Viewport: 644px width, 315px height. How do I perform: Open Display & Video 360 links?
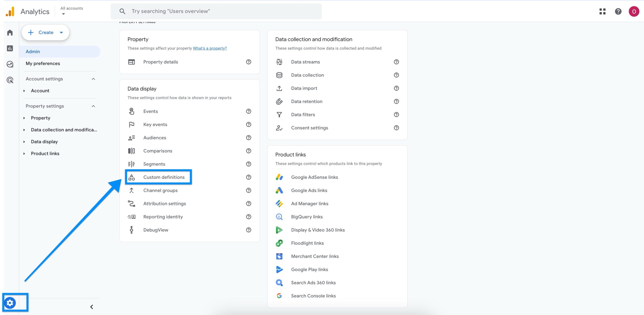coord(318,230)
